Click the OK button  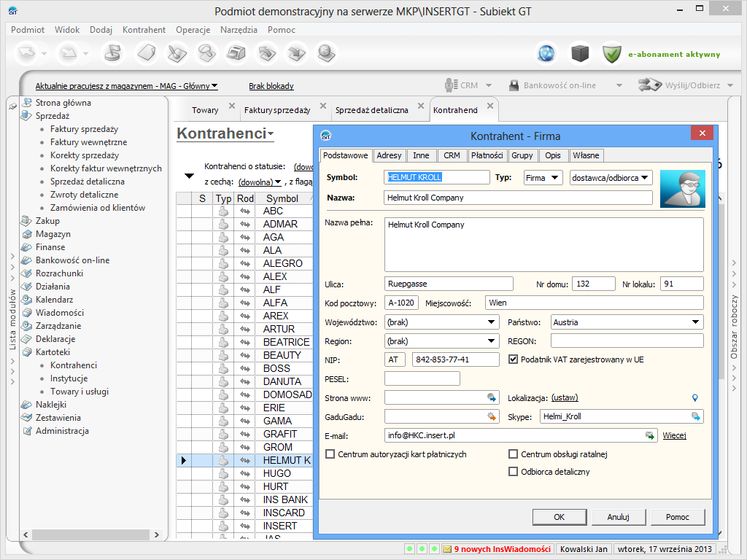coord(559,517)
